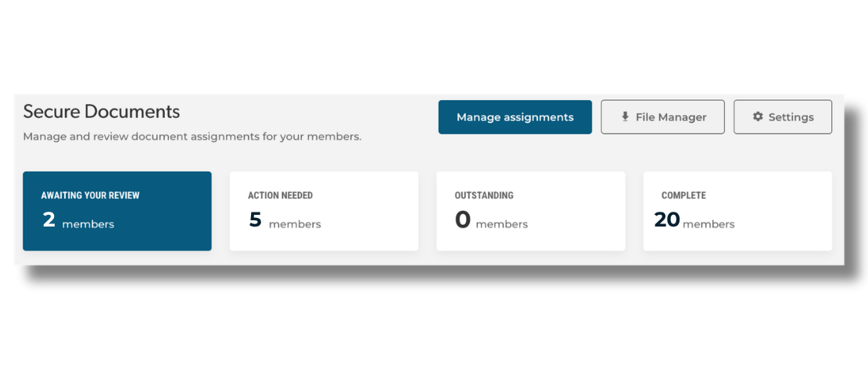Open the File Manager button
The width and height of the screenshot is (868, 389).
coord(662,116)
